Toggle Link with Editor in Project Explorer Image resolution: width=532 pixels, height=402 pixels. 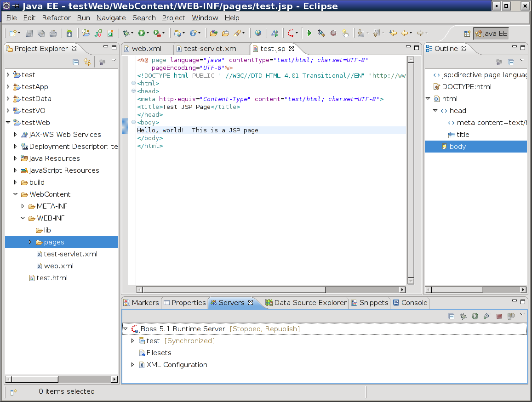click(87, 62)
